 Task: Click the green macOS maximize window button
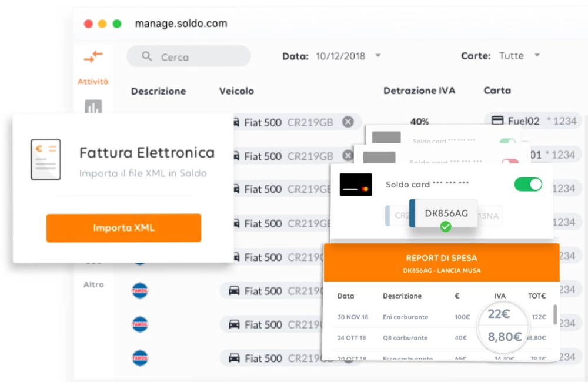[117, 24]
